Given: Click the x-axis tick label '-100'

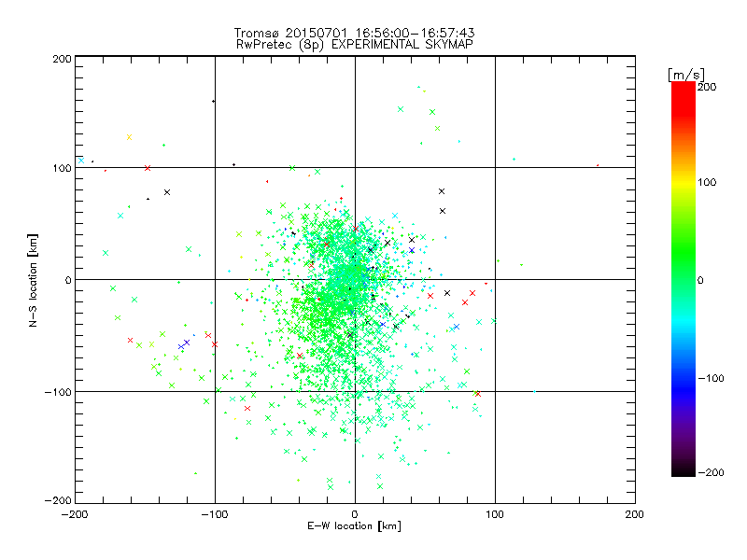Looking at the screenshot, I should (215, 515).
